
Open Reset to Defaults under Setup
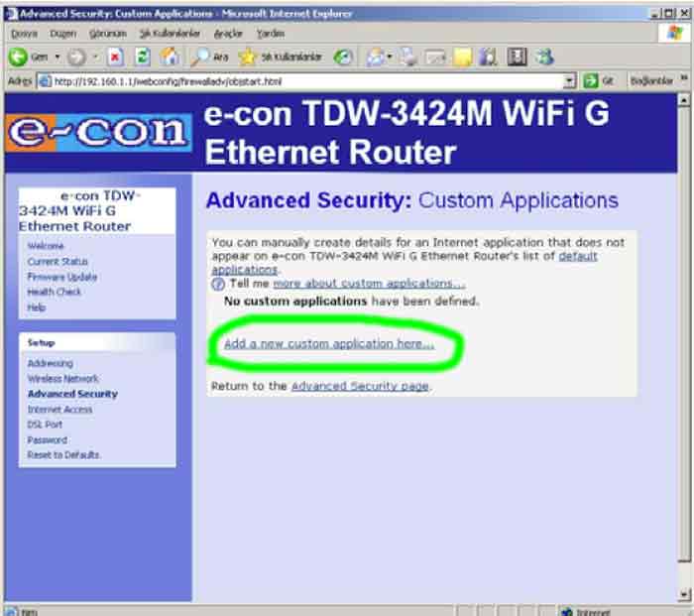tap(63, 454)
